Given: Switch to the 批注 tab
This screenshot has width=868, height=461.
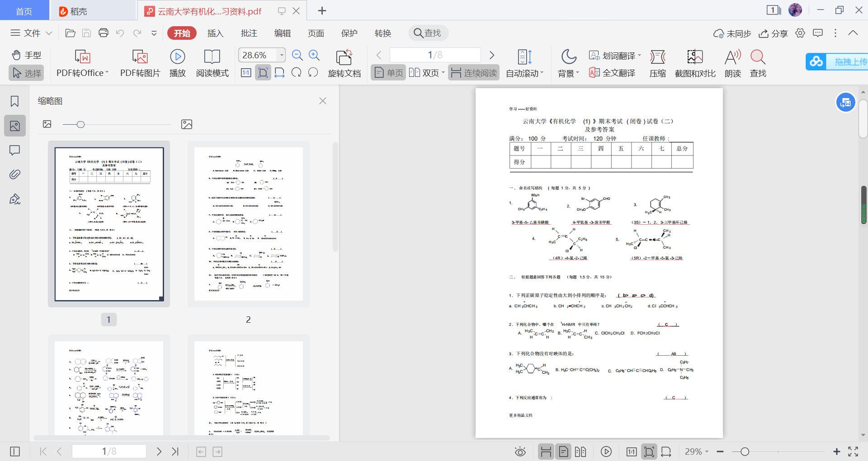Looking at the screenshot, I should 249,33.
